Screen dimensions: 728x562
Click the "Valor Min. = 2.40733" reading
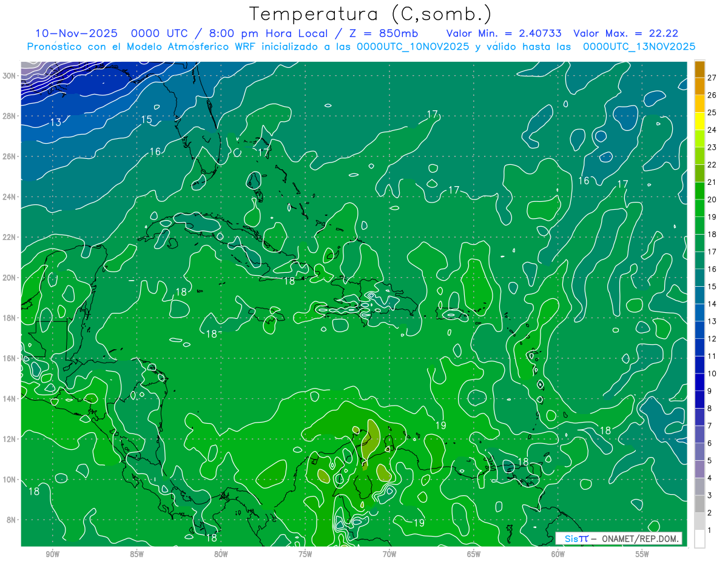tap(504, 33)
